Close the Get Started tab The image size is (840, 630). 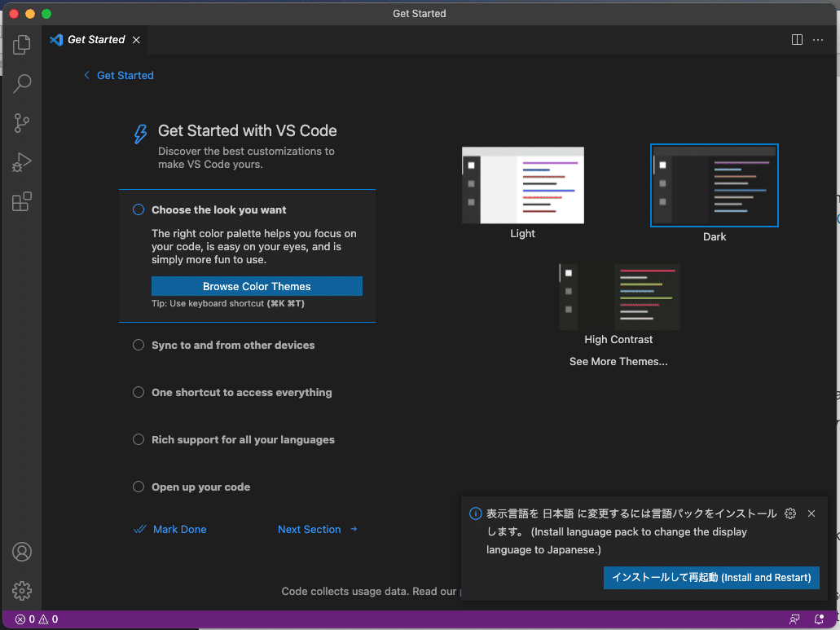[136, 40]
